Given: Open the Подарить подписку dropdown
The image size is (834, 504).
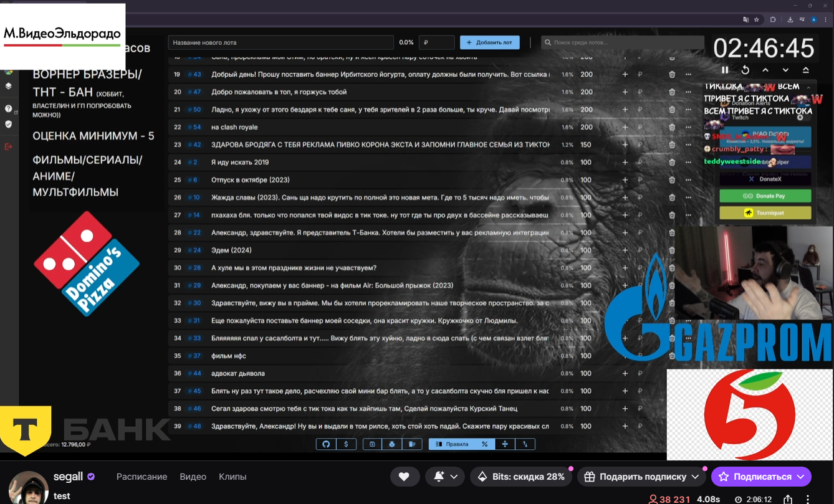Looking at the screenshot, I should pyautogui.click(x=642, y=477).
